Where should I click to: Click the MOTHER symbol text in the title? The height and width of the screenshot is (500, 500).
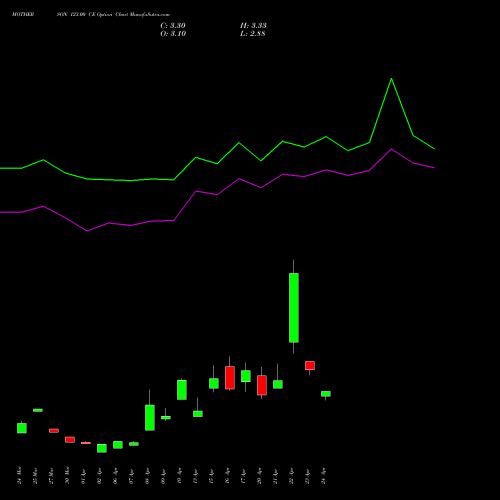[23, 15]
